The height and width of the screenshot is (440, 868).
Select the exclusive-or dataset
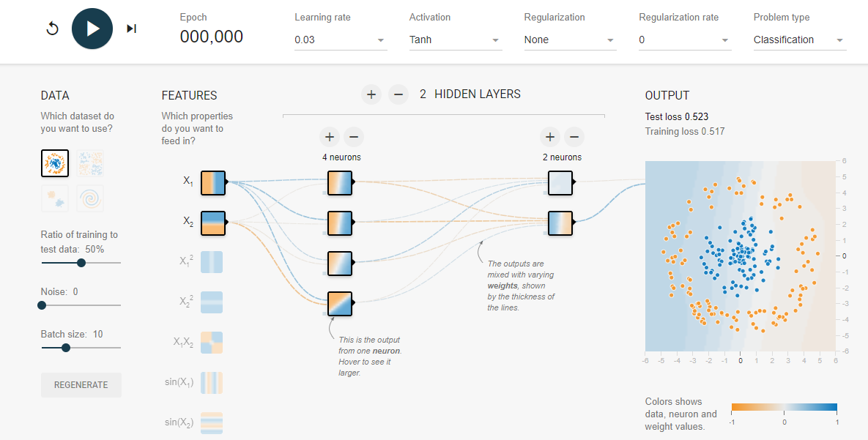click(x=90, y=163)
